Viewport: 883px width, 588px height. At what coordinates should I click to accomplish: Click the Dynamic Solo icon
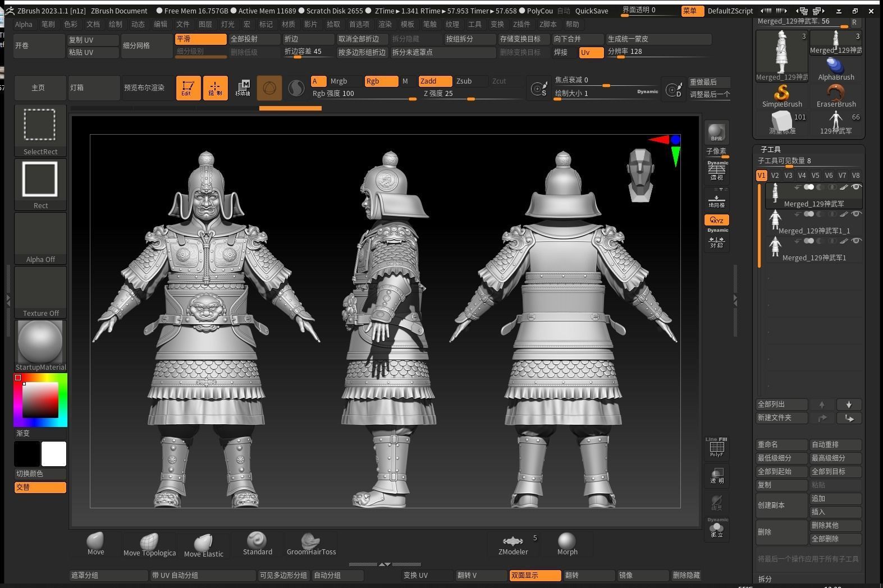717,529
